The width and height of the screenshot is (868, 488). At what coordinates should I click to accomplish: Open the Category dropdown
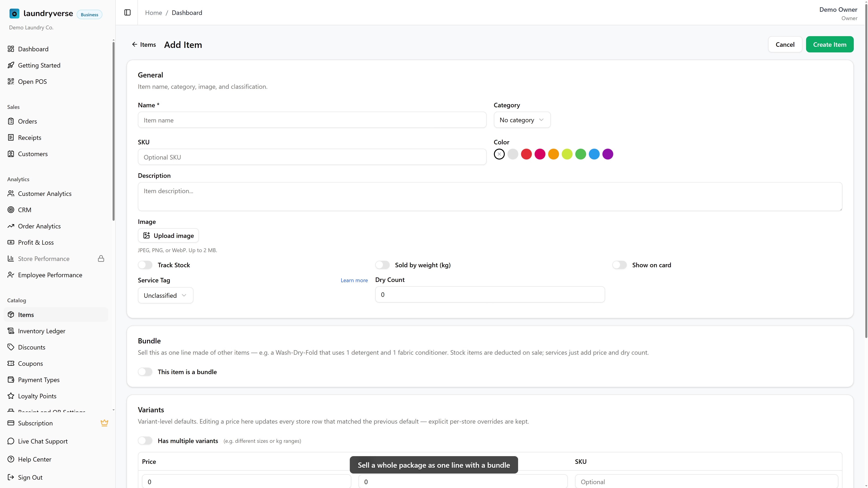pos(522,120)
